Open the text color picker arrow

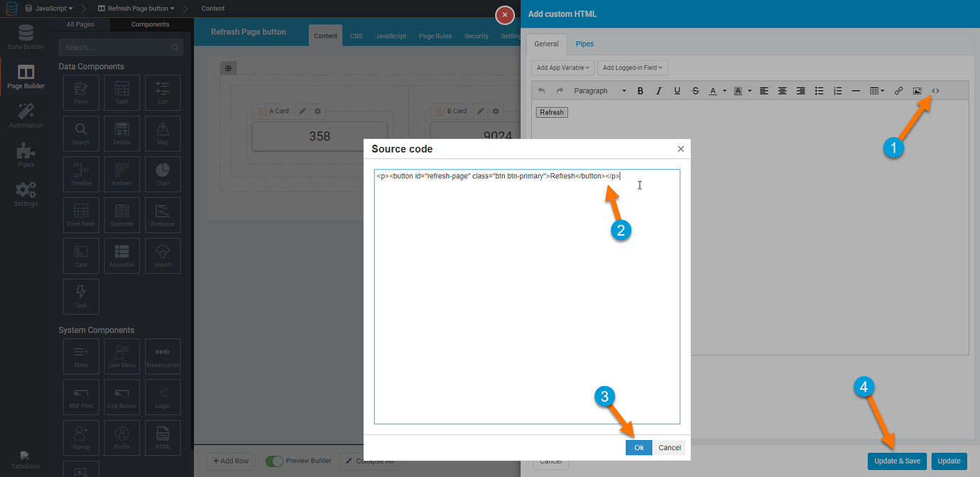coord(724,91)
